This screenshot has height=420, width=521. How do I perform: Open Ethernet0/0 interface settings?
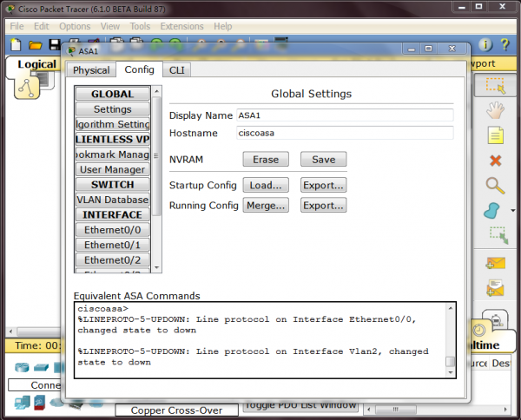pyautogui.click(x=112, y=230)
